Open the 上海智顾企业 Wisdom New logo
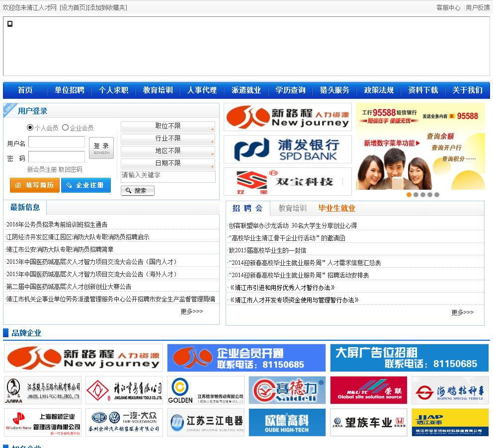Screen dimensions: 493x448 (43, 423)
